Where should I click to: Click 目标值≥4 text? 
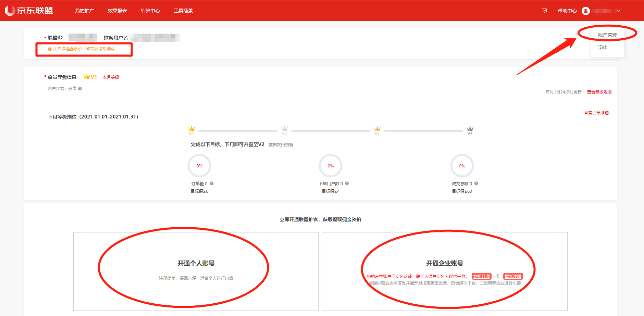[331, 191]
